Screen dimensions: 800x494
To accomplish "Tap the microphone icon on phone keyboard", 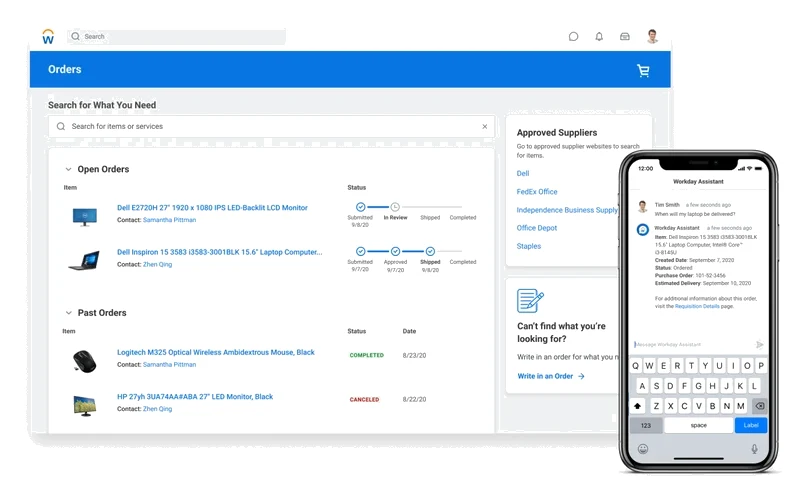I will pyautogui.click(x=754, y=449).
